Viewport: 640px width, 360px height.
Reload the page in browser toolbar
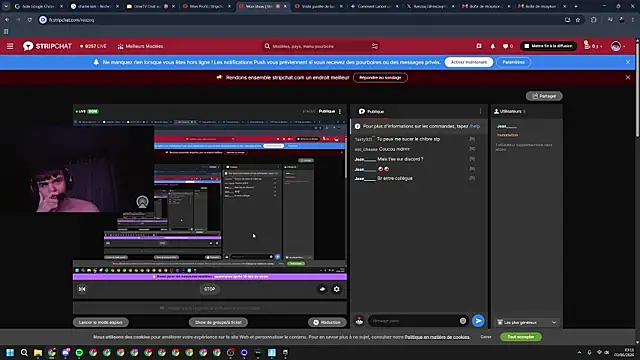point(29,20)
